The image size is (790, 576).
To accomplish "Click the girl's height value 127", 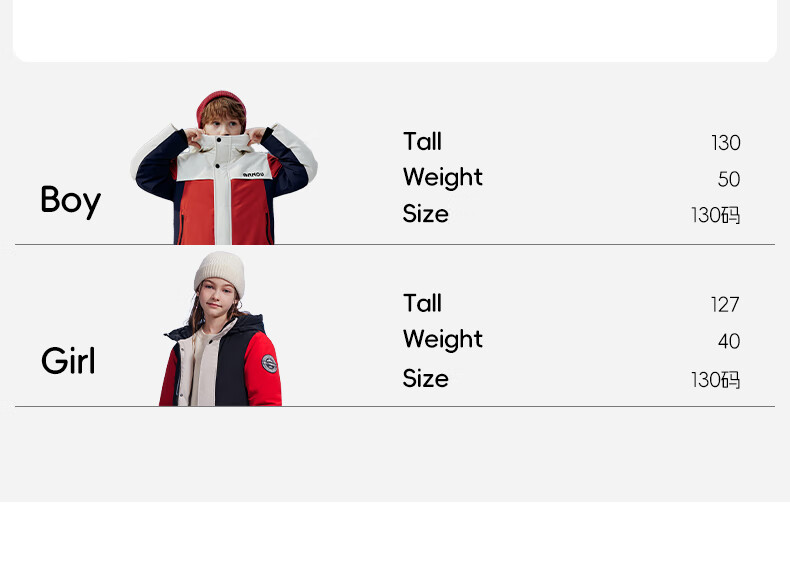I will click(725, 305).
